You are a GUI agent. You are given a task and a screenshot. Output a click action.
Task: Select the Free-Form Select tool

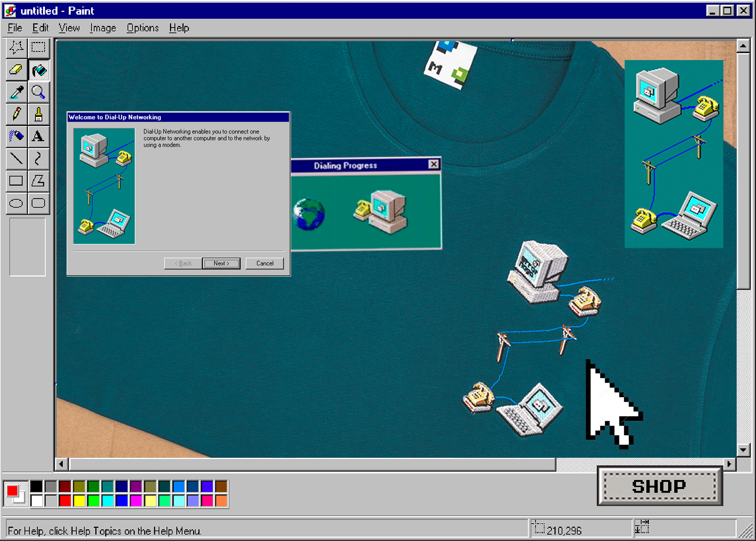coord(17,47)
